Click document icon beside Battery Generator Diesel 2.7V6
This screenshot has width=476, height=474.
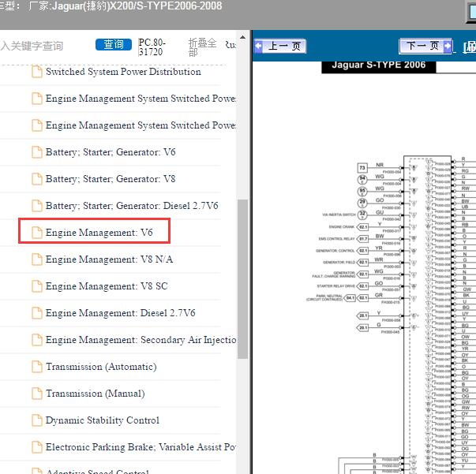pos(37,206)
